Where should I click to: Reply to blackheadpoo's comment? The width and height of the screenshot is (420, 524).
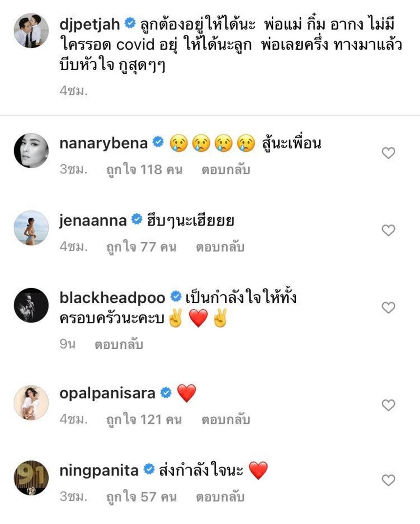119,345
